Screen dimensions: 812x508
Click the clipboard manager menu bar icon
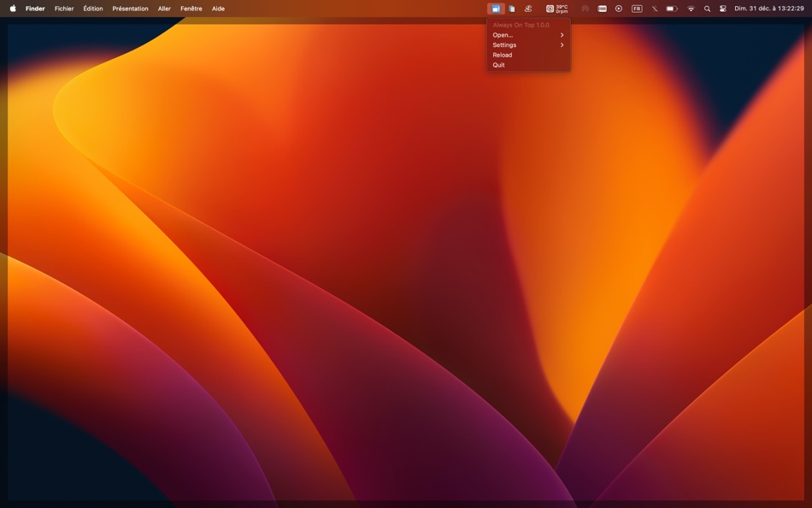tap(511, 8)
